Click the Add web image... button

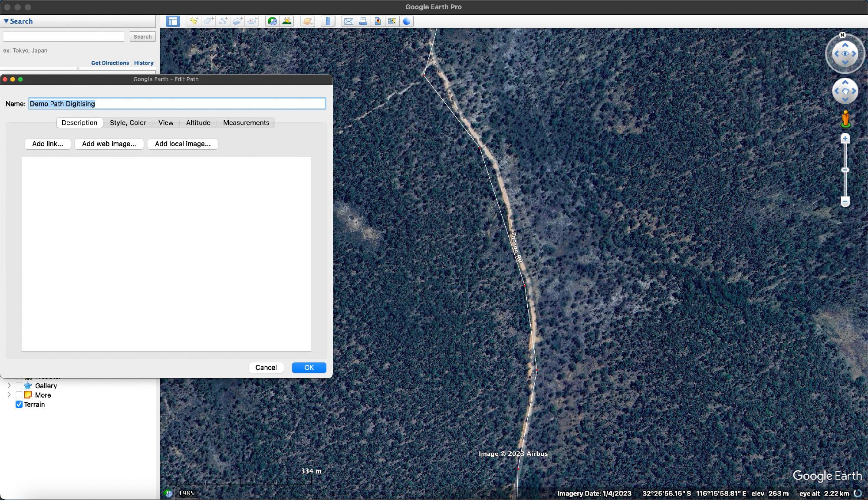[x=109, y=144]
